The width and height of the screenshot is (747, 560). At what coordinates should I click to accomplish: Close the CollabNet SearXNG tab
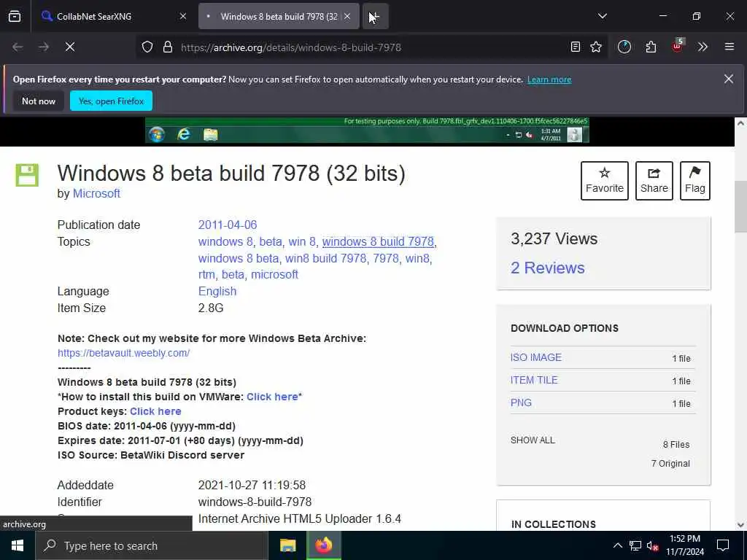coord(183,16)
